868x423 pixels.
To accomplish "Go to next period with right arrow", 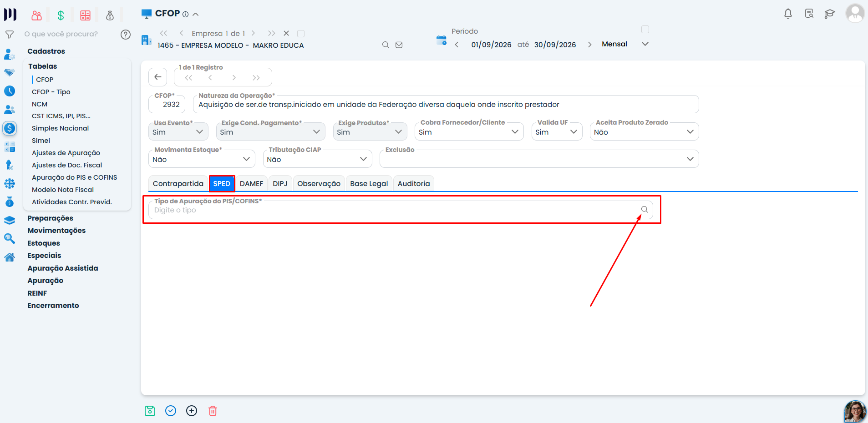I will pos(589,45).
